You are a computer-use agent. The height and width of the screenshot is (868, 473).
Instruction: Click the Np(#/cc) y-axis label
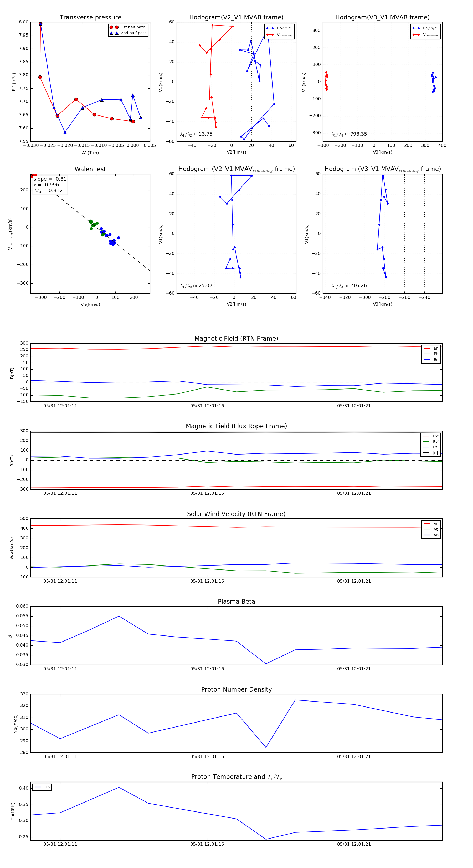[15, 724]
